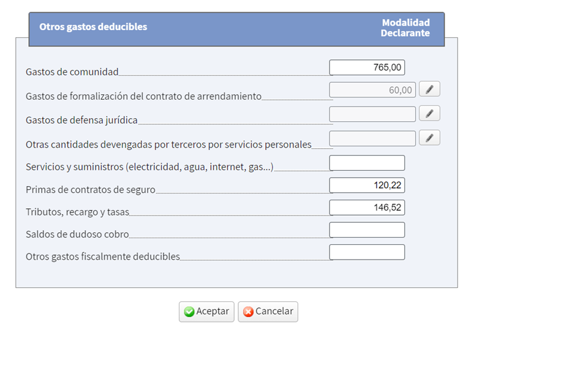Open the editor pencil for Gastos de defensa jurídica
This screenshot has height=387, width=588.
tap(429, 113)
